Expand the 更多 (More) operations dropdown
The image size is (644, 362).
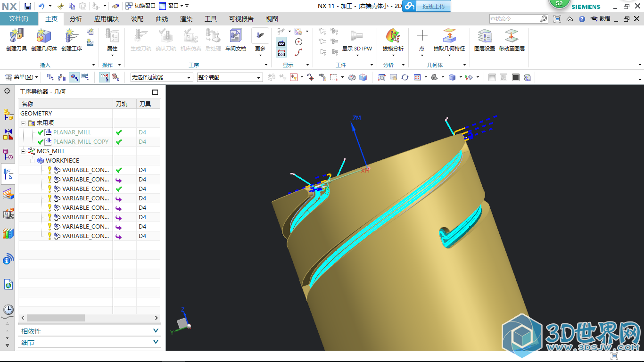tap(260, 42)
